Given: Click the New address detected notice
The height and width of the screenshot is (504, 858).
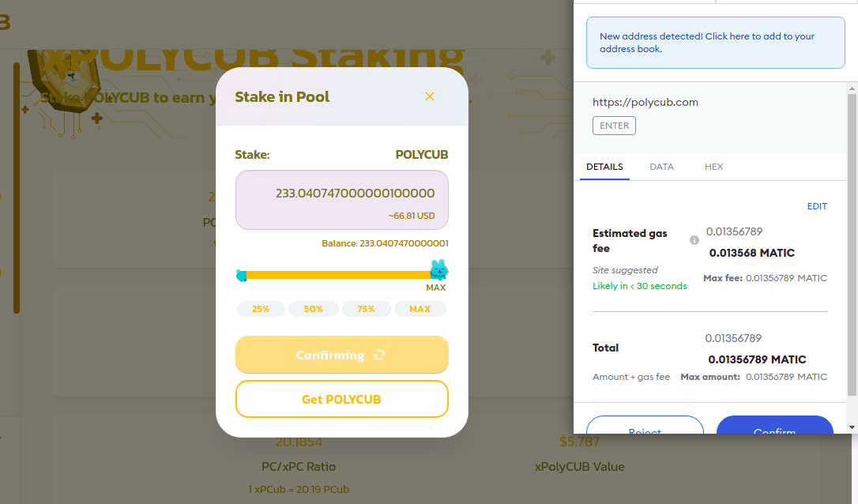Looking at the screenshot, I should [x=716, y=43].
